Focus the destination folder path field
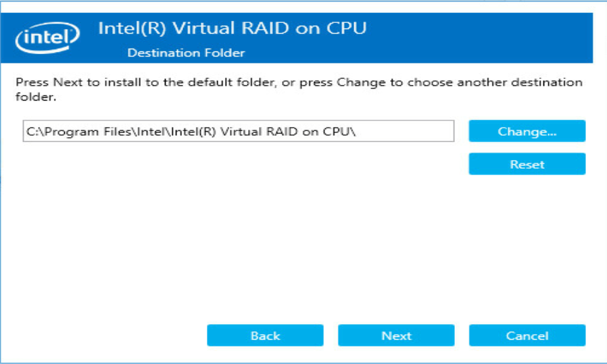Viewport: 607px width, 364px height. [x=239, y=131]
